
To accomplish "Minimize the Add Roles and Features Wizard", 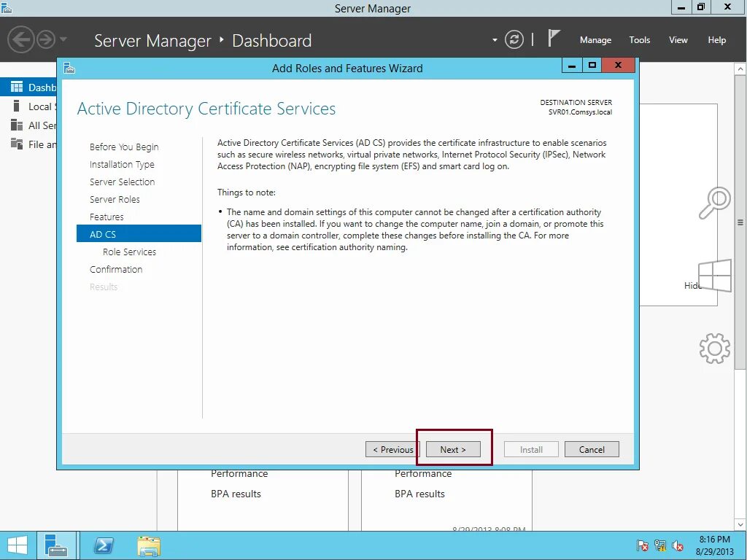I will [x=572, y=66].
